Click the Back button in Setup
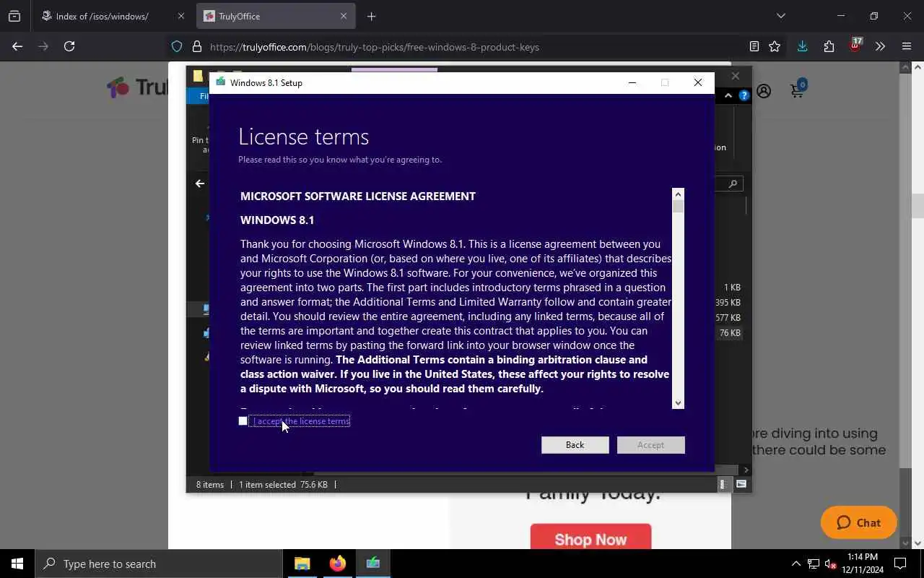The height and width of the screenshot is (578, 924). [x=575, y=445]
